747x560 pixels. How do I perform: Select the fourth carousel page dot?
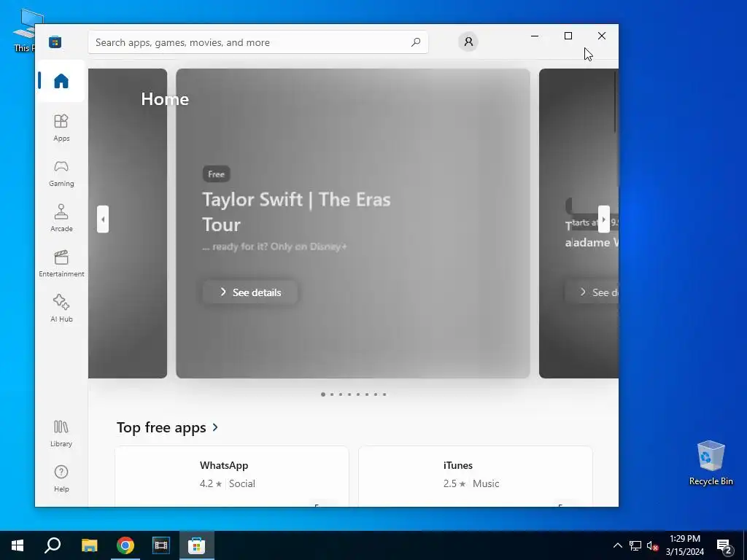(349, 394)
